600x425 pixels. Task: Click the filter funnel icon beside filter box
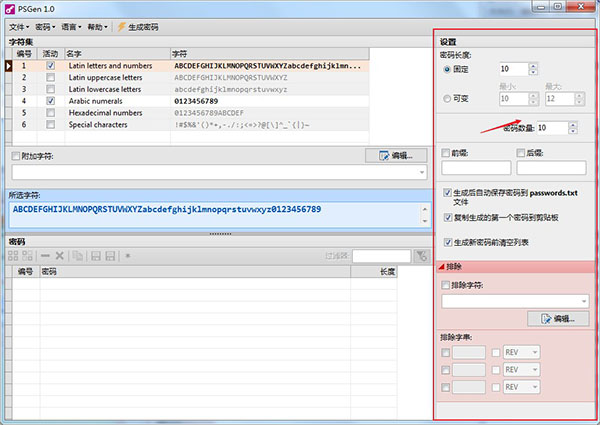tap(422, 256)
